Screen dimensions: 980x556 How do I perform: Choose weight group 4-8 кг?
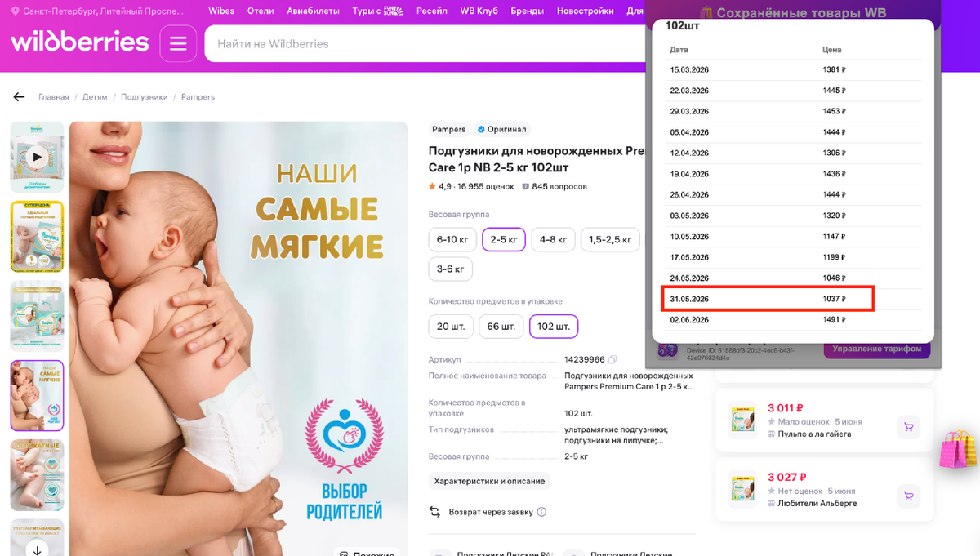click(x=553, y=239)
